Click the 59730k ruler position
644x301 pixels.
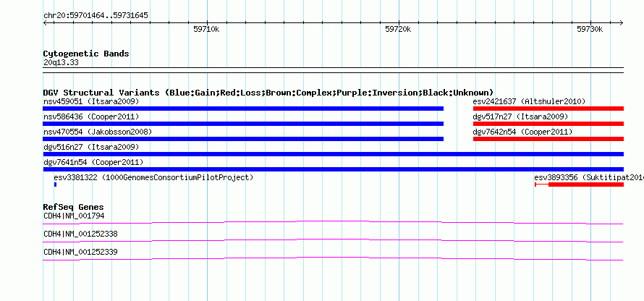[590, 29]
